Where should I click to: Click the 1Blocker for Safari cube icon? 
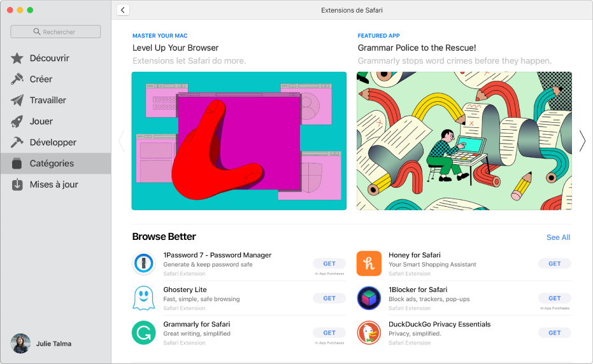pos(369,298)
